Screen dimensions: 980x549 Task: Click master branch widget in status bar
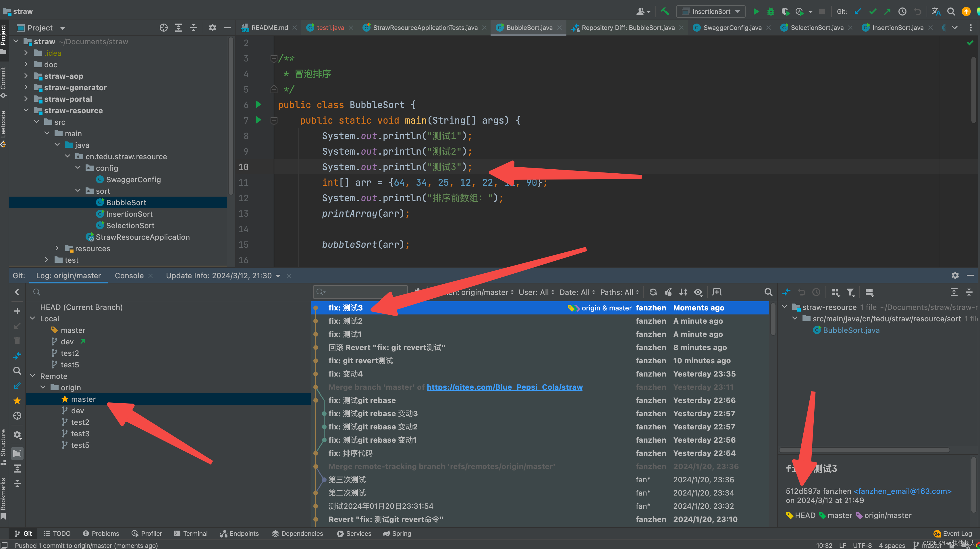pos(927,545)
